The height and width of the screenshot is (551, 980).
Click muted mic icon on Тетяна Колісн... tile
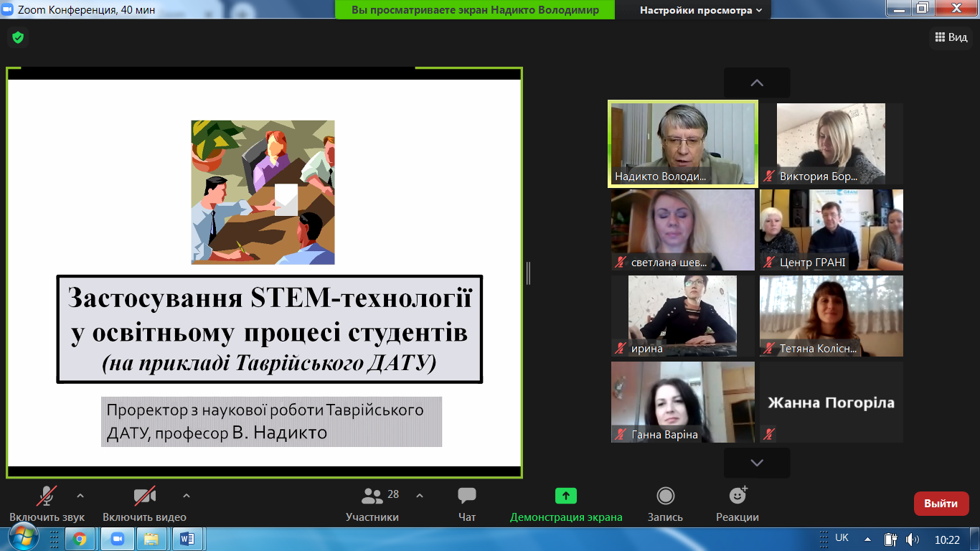click(770, 349)
